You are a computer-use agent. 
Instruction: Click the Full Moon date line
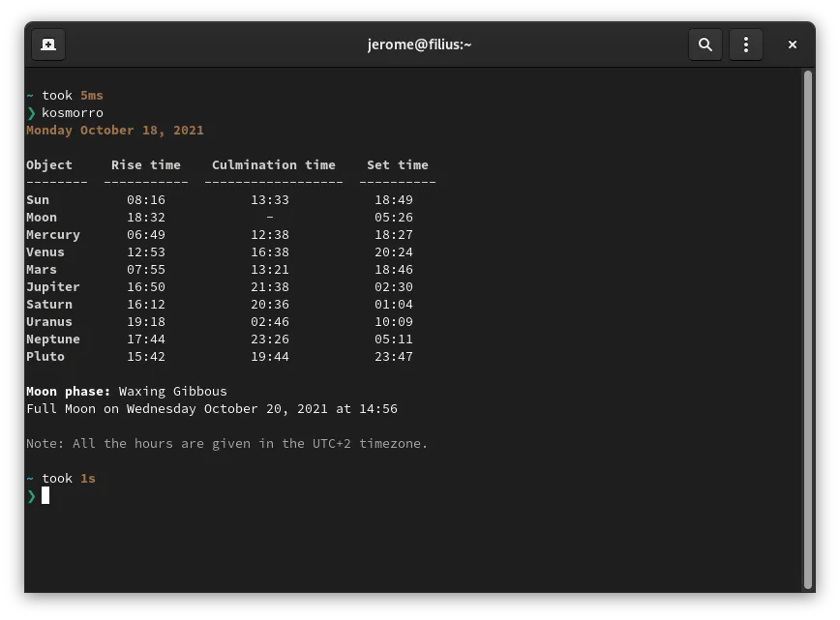coord(212,408)
